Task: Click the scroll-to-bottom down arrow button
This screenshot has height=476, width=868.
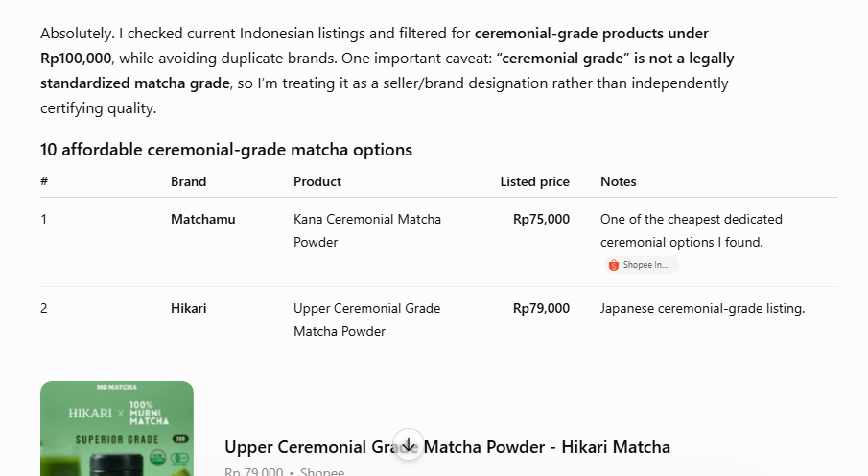Action: coord(409,444)
